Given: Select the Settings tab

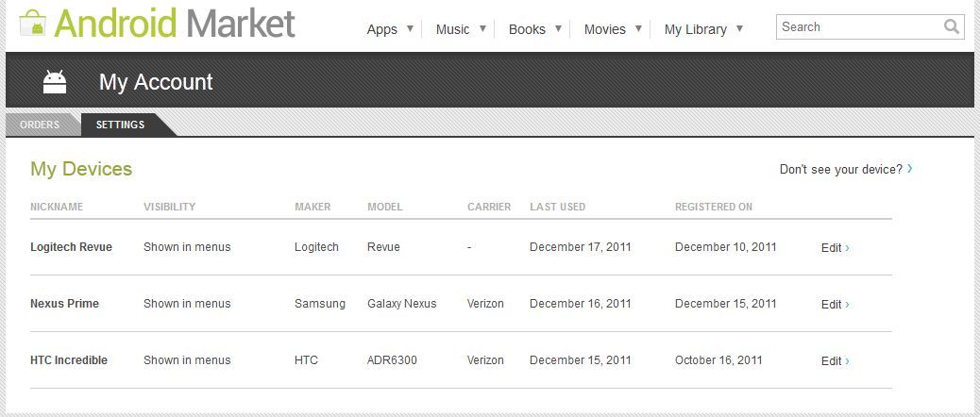Looking at the screenshot, I should pos(120,125).
